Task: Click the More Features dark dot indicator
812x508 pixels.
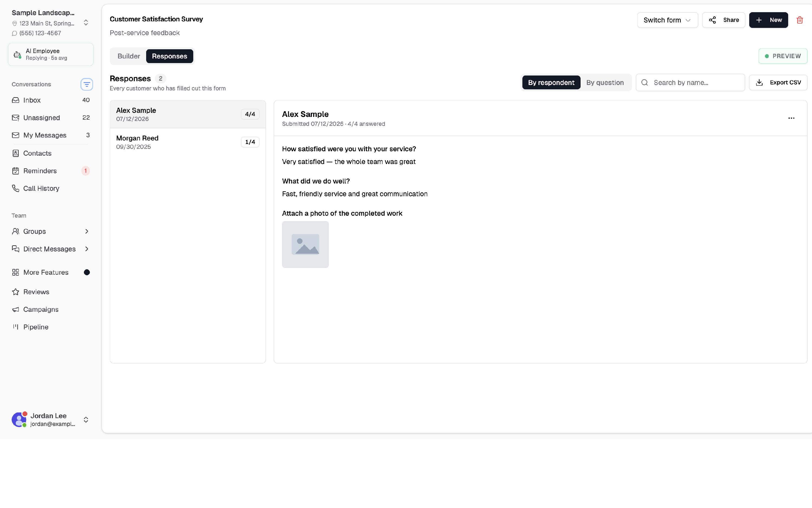Action: 87,272
